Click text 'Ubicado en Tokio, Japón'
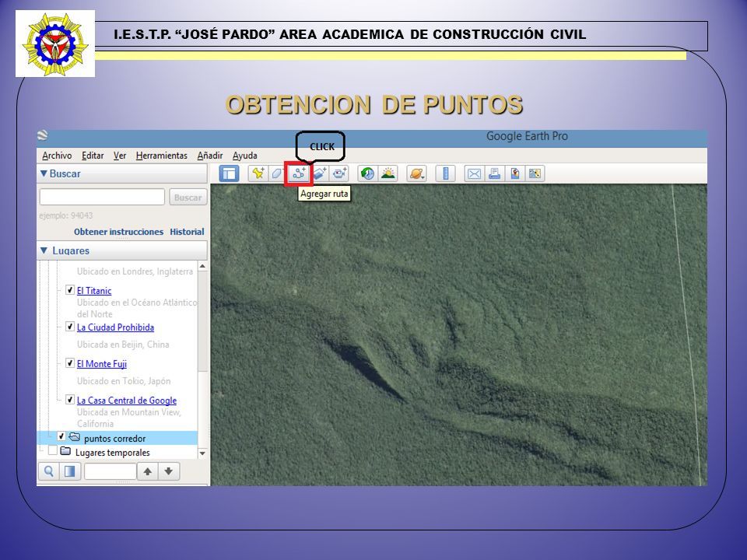Image resolution: width=747 pixels, height=560 pixels. (x=124, y=381)
